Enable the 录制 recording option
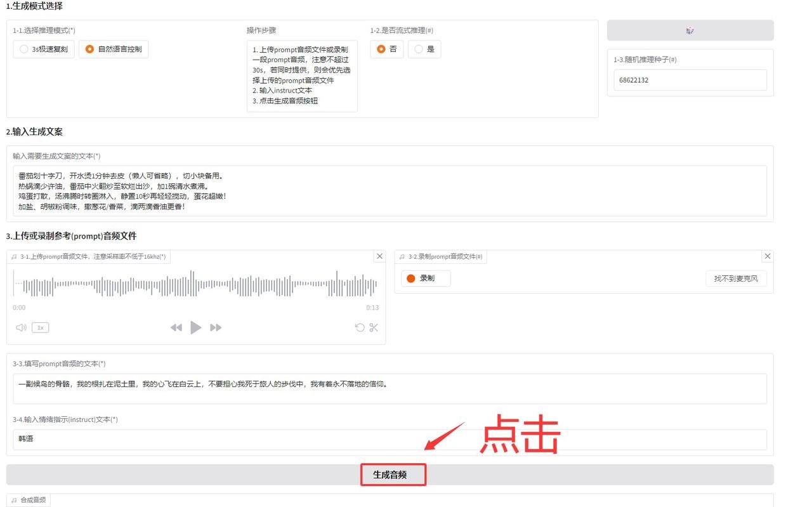812x507 pixels. tap(425, 278)
